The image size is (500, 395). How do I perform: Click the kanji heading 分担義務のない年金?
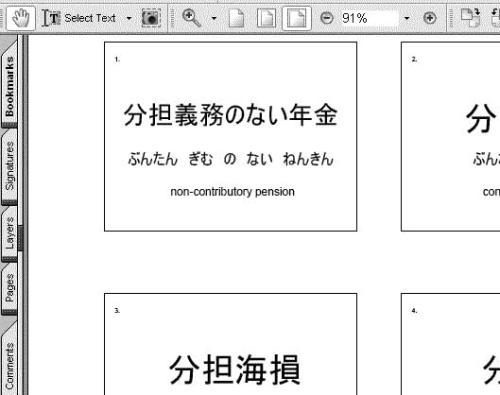[231, 115]
